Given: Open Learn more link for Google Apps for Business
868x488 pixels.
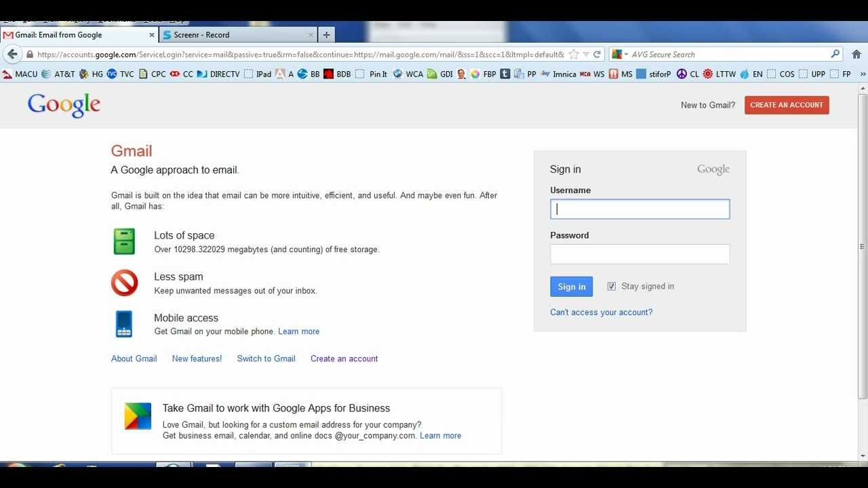Looking at the screenshot, I should (440, 436).
